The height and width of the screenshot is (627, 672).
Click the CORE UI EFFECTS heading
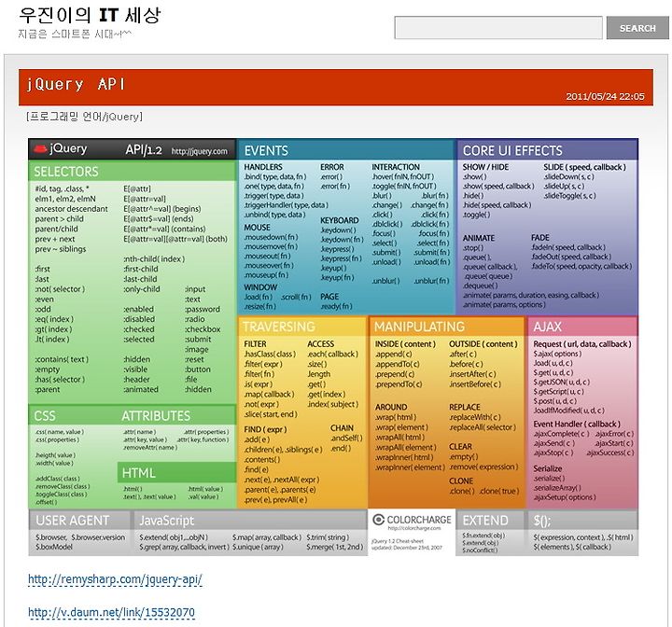(512, 151)
